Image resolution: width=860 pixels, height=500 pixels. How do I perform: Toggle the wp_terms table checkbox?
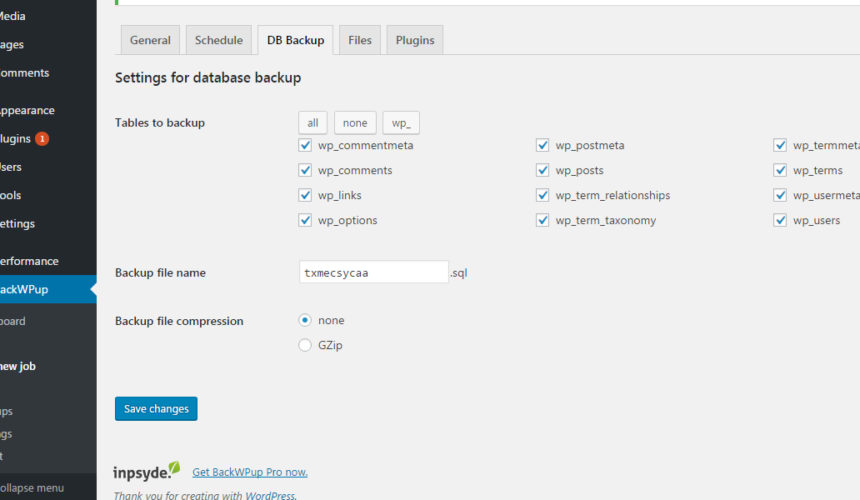coord(780,171)
